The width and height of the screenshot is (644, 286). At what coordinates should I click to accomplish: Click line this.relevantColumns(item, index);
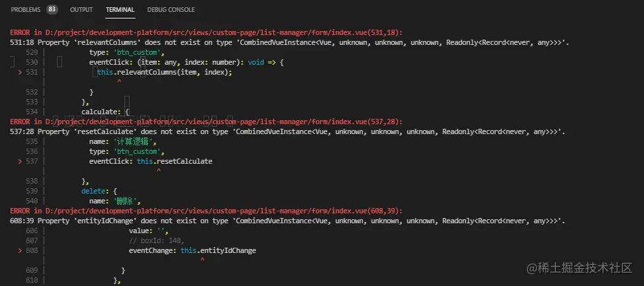click(x=165, y=72)
